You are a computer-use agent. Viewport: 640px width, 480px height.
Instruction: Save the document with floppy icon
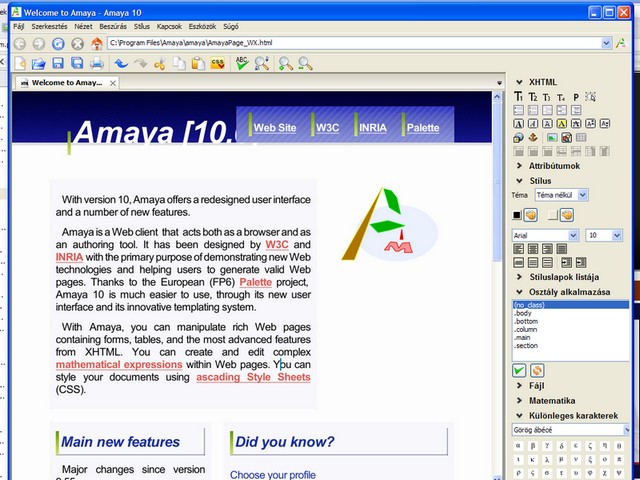tap(58, 63)
